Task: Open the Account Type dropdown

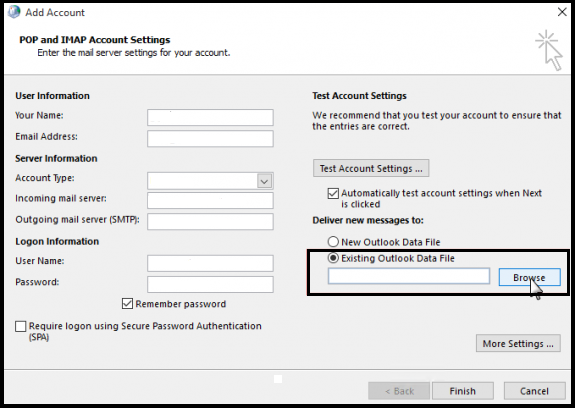Action: [x=264, y=181]
